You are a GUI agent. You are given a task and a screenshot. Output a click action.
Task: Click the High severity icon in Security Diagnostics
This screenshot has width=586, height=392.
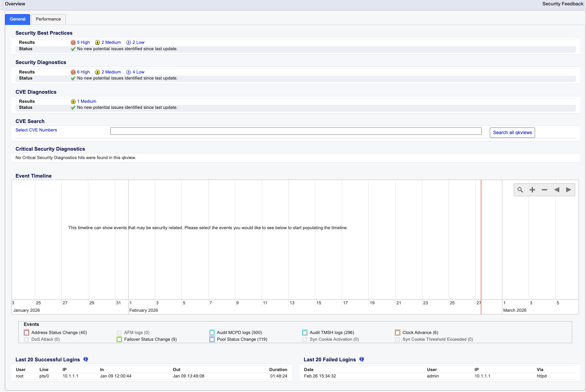73,72
